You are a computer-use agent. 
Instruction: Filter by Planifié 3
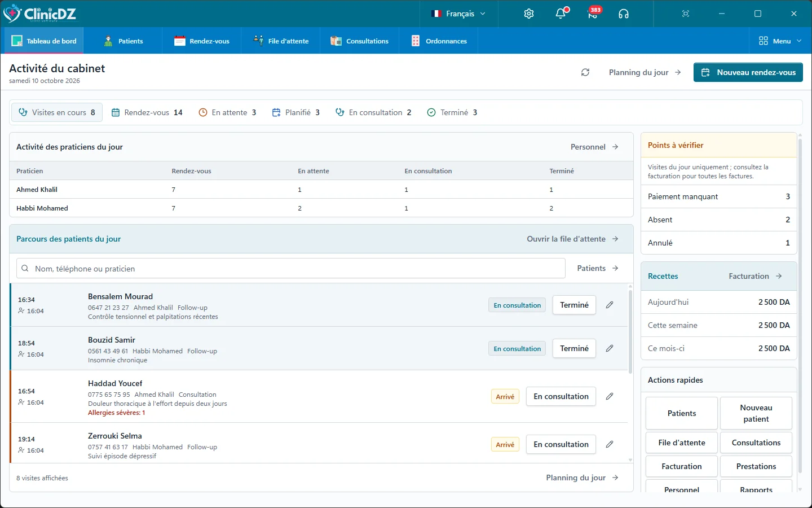(296, 112)
